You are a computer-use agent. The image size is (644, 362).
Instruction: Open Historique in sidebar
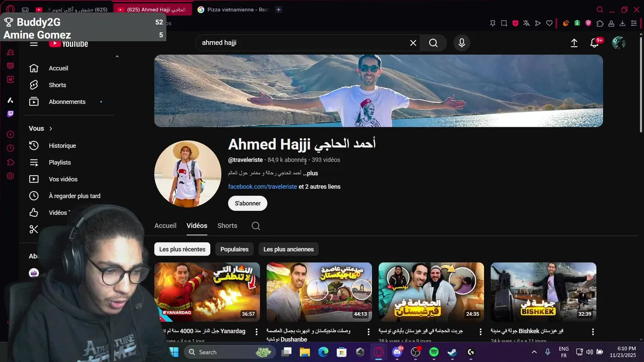68,146
